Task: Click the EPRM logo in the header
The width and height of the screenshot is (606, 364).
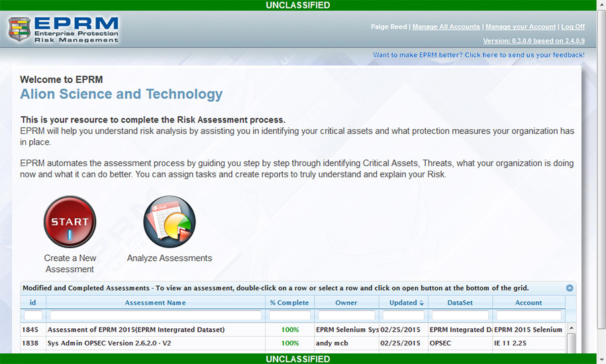Action: [64, 30]
